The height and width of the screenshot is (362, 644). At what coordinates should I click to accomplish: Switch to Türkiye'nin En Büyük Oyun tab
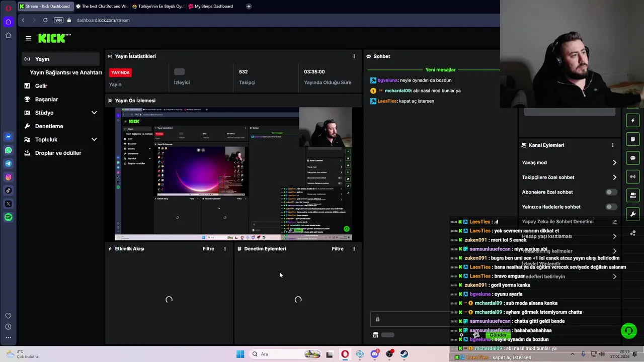tap(159, 7)
